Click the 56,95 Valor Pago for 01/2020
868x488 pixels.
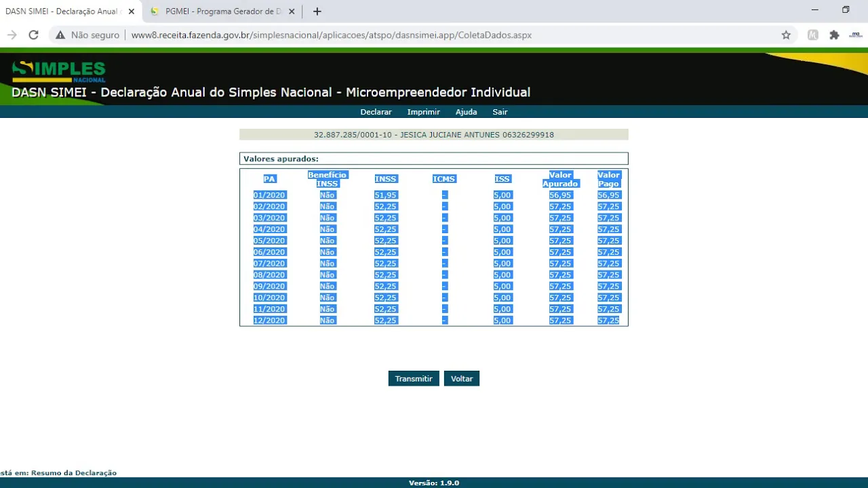[x=609, y=195]
